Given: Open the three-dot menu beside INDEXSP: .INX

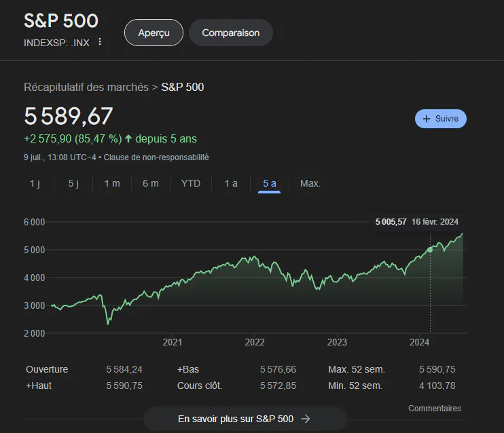Looking at the screenshot, I should (x=100, y=42).
